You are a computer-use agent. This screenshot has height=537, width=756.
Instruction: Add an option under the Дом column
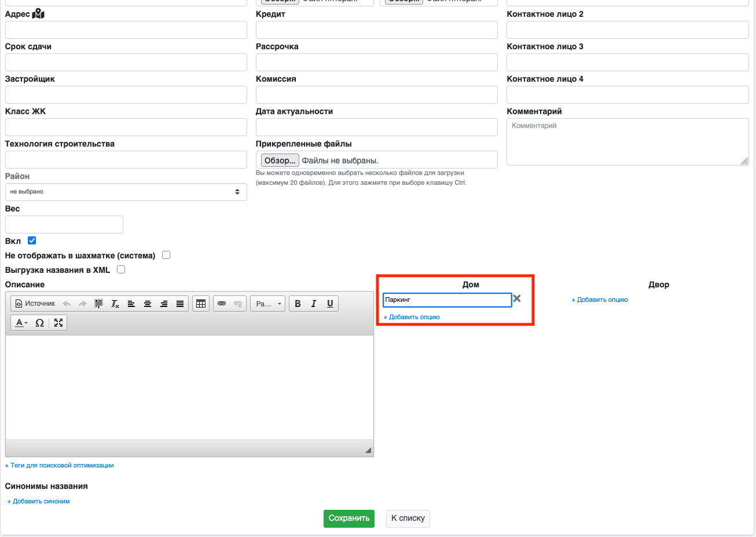412,317
